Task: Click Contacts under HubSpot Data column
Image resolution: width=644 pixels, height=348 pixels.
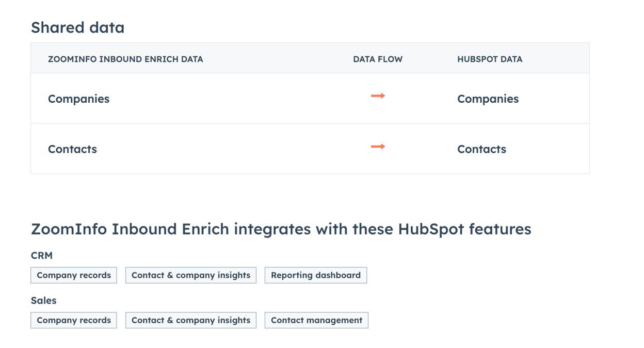Action: (481, 149)
